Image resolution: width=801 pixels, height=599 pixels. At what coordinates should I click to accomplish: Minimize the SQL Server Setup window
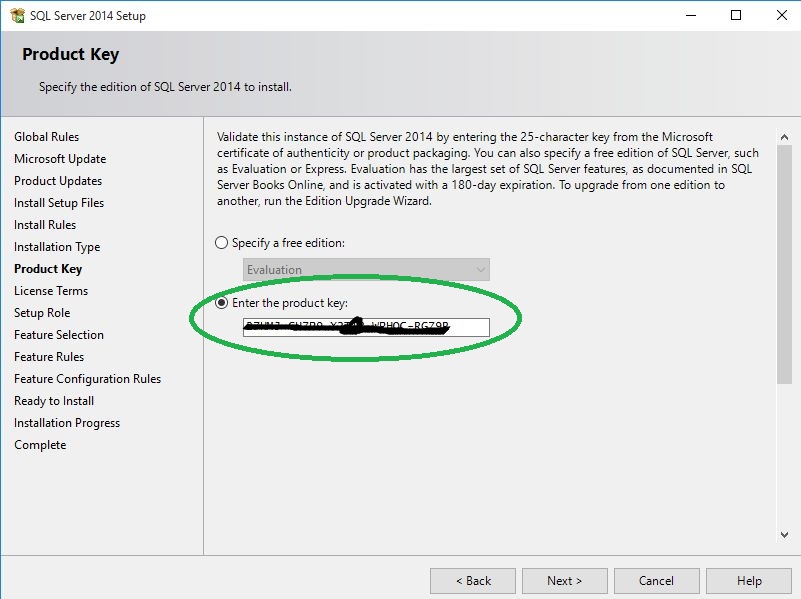coord(691,15)
